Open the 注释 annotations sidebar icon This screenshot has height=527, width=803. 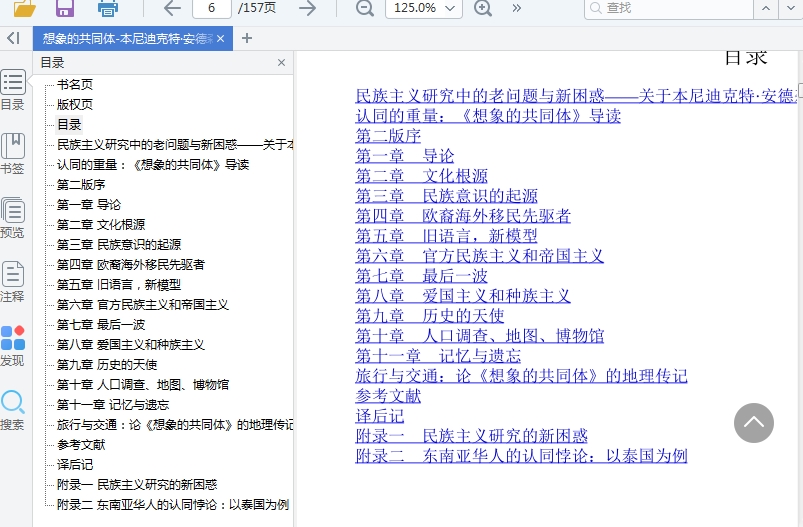(13, 282)
